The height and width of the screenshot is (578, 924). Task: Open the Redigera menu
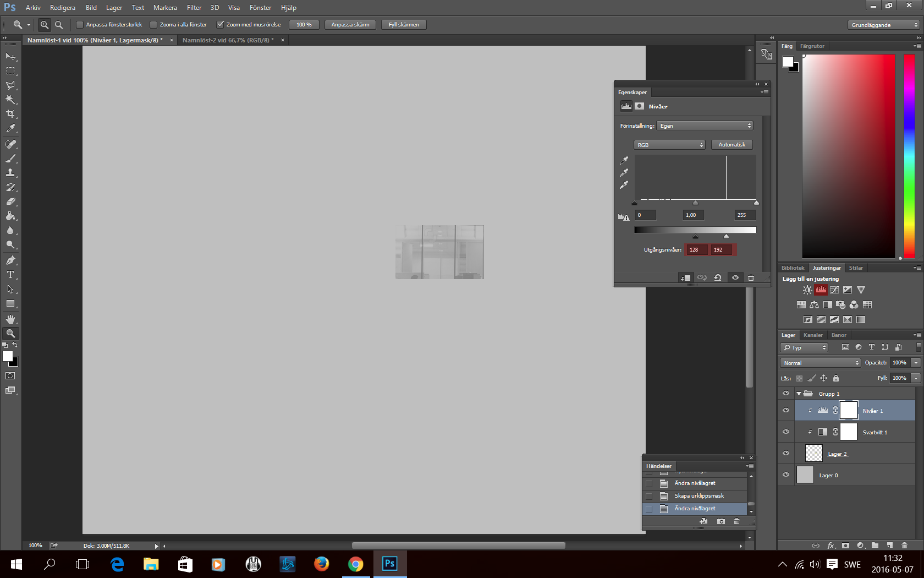click(x=63, y=8)
